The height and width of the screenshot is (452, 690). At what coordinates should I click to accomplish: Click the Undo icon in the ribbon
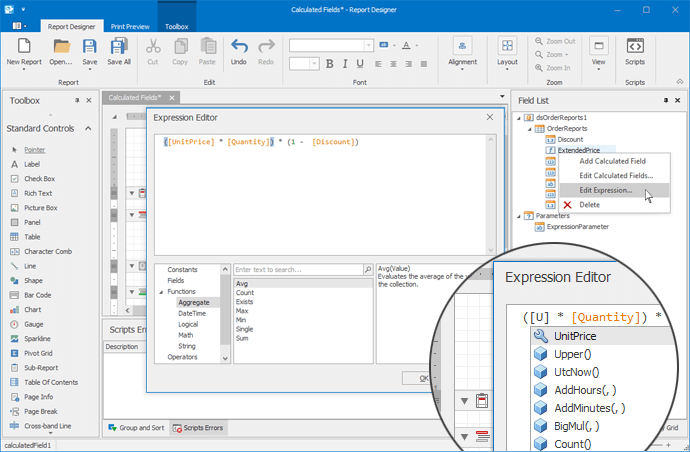(239, 46)
